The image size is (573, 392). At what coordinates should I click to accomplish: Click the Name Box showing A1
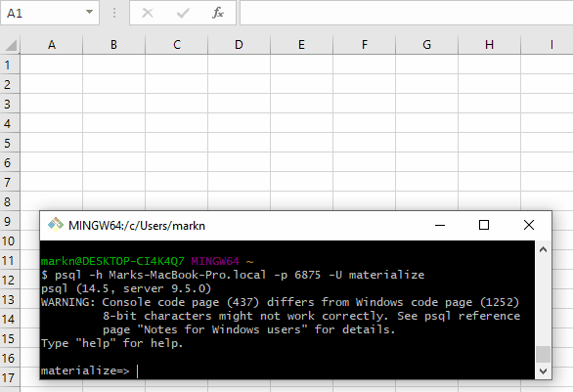point(43,13)
